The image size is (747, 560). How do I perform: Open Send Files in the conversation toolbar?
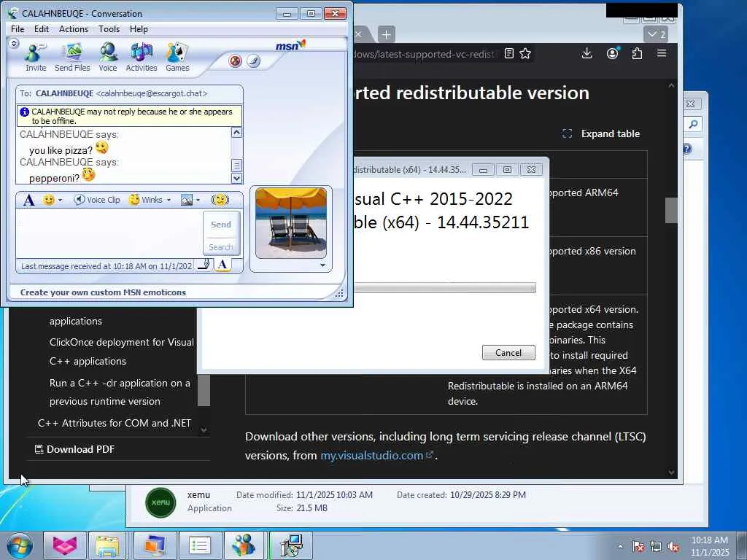pos(72,57)
